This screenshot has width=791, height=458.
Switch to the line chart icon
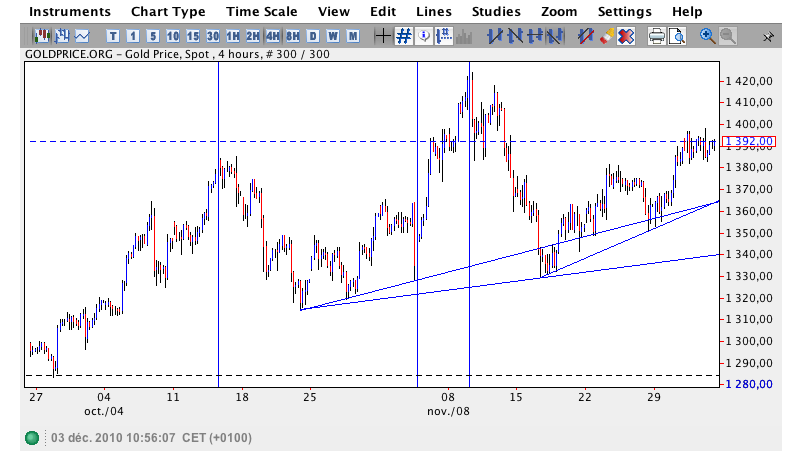pyautogui.click(x=80, y=36)
